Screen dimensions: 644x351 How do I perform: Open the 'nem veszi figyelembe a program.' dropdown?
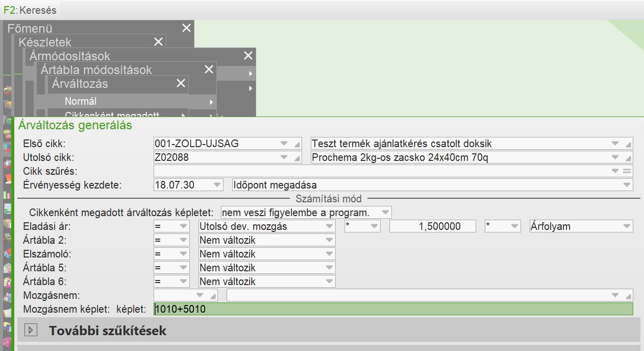386,213
